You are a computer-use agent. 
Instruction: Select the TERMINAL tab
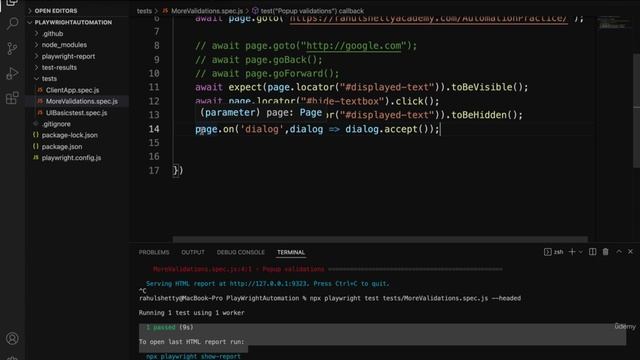291,252
